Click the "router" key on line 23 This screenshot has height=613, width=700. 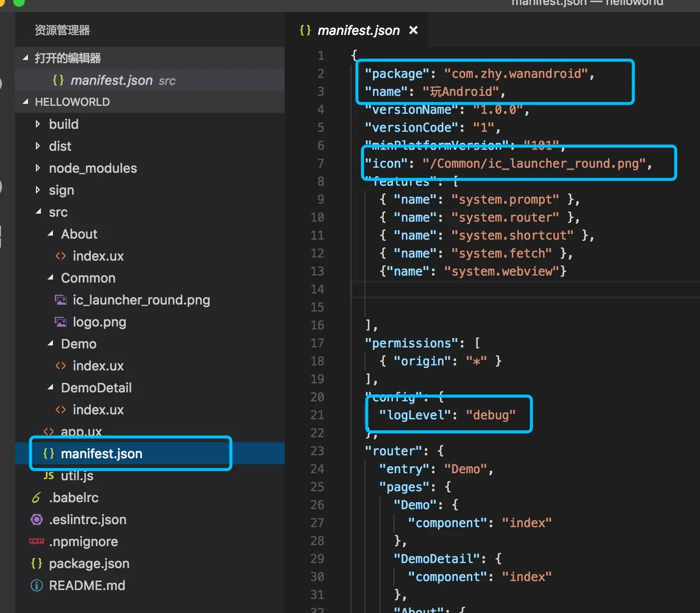tap(393, 451)
